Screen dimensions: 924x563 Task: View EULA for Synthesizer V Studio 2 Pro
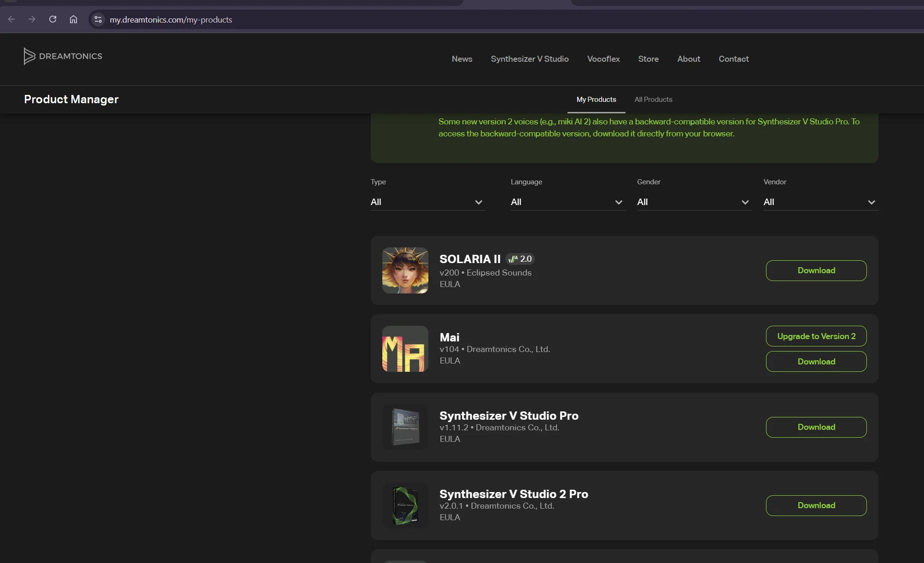450,517
